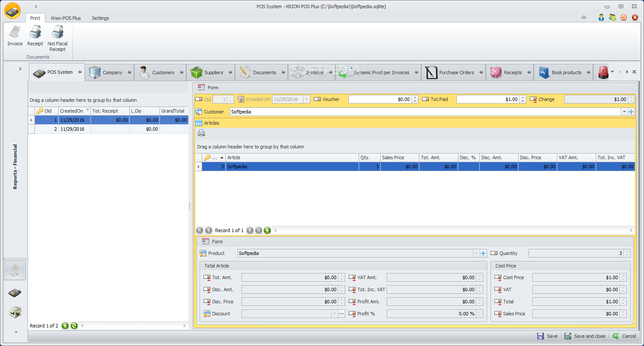Print a Not Fiscal Receipt

pos(57,38)
